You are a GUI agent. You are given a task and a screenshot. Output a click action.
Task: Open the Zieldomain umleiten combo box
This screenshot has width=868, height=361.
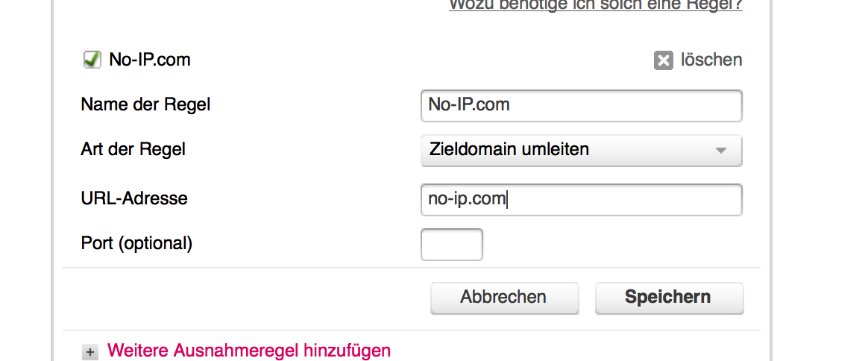(x=581, y=150)
